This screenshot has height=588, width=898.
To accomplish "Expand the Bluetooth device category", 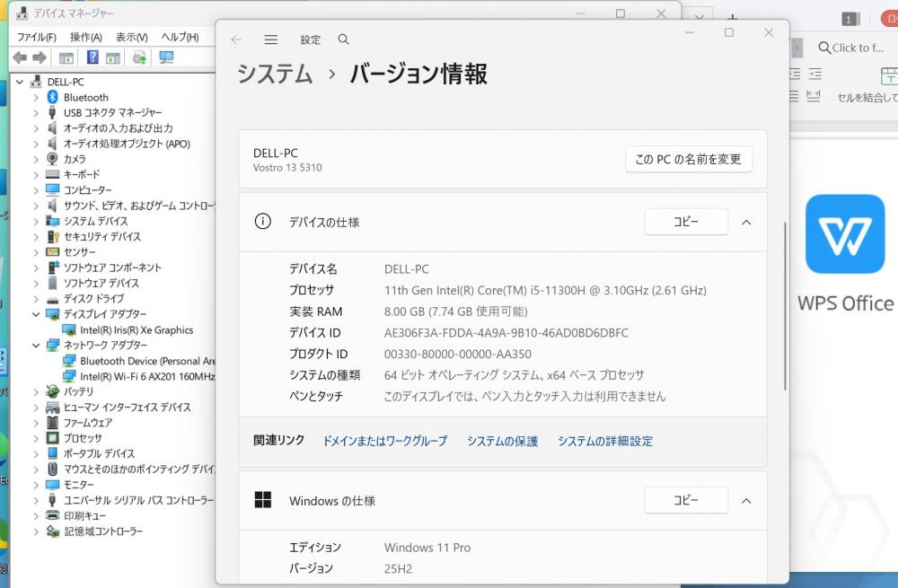I will coord(36,97).
